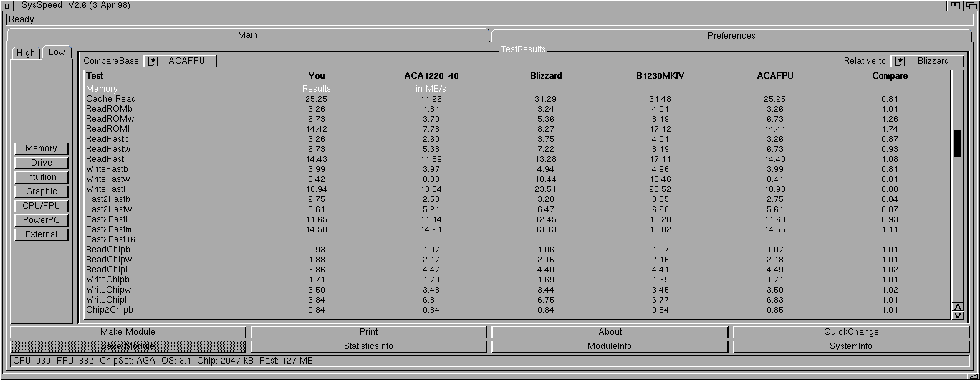Click the 31.48 B1230MKIV Cache Read value
Screen dimensions: 980x380
(x=660, y=99)
